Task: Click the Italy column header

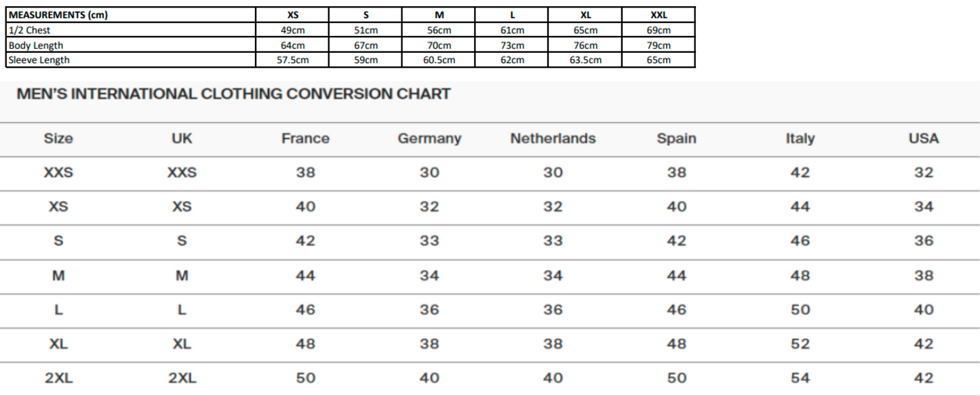Action: [x=800, y=139]
